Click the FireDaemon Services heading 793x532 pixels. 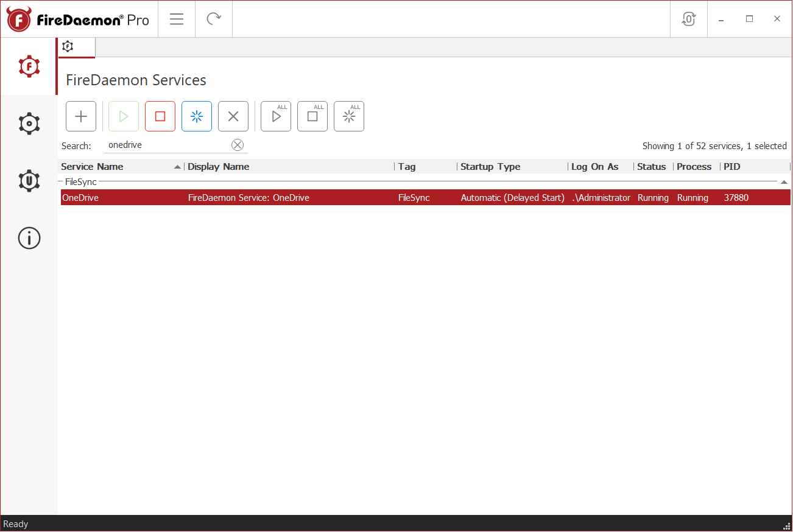(136, 80)
